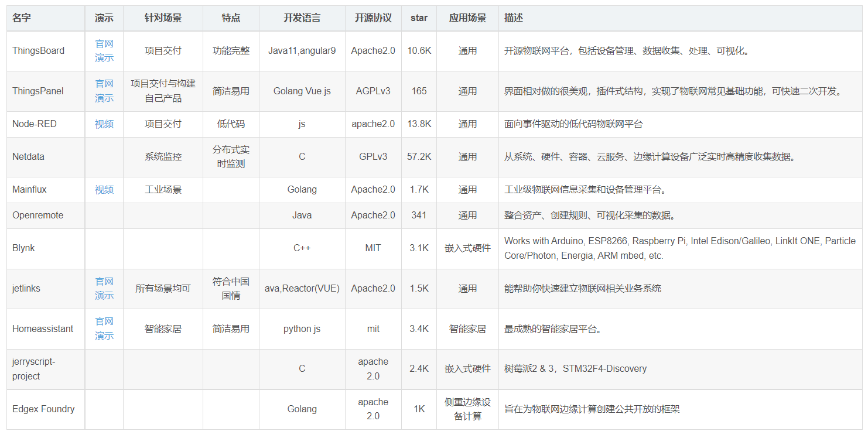Click the 1K star count
868x438 pixels.
pos(419,409)
